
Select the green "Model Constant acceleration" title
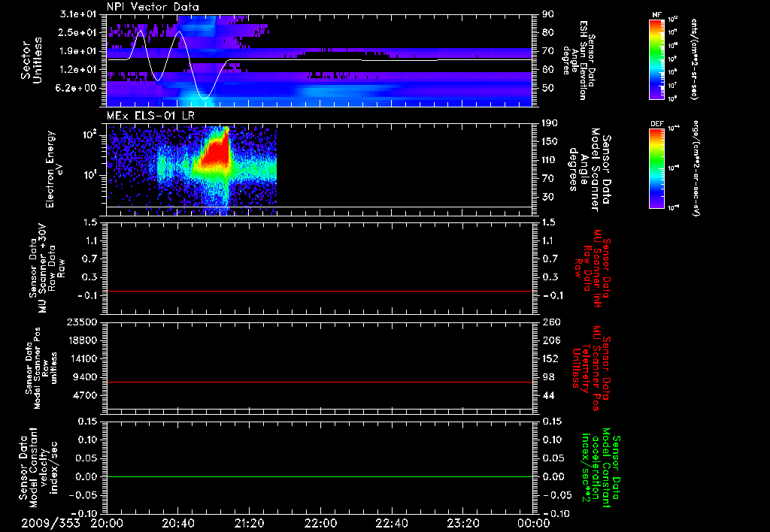tap(600, 468)
